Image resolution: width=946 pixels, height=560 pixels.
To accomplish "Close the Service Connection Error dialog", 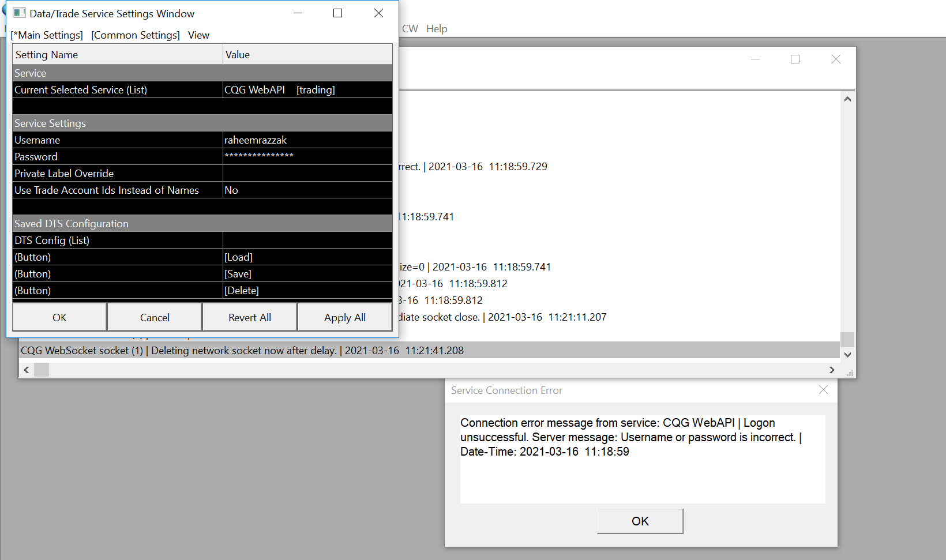I will (823, 390).
